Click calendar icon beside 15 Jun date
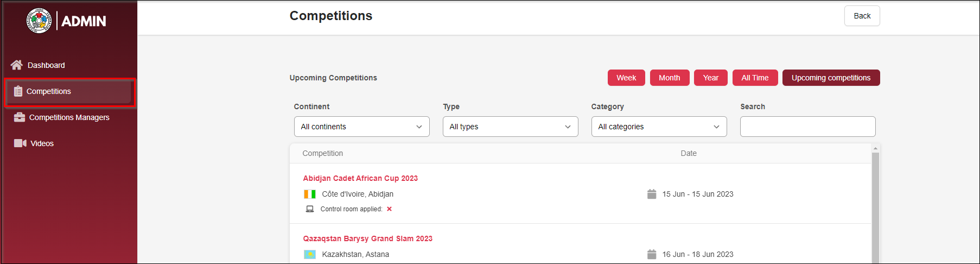 [652, 194]
